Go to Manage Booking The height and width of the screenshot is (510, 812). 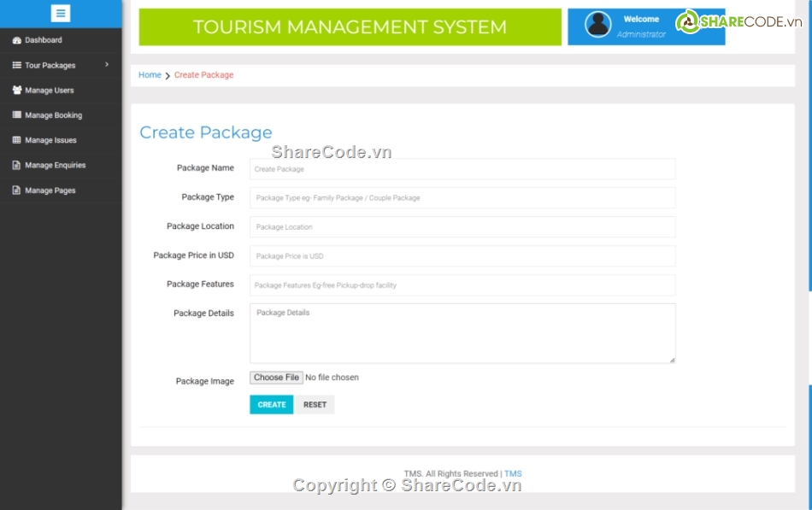(61, 115)
